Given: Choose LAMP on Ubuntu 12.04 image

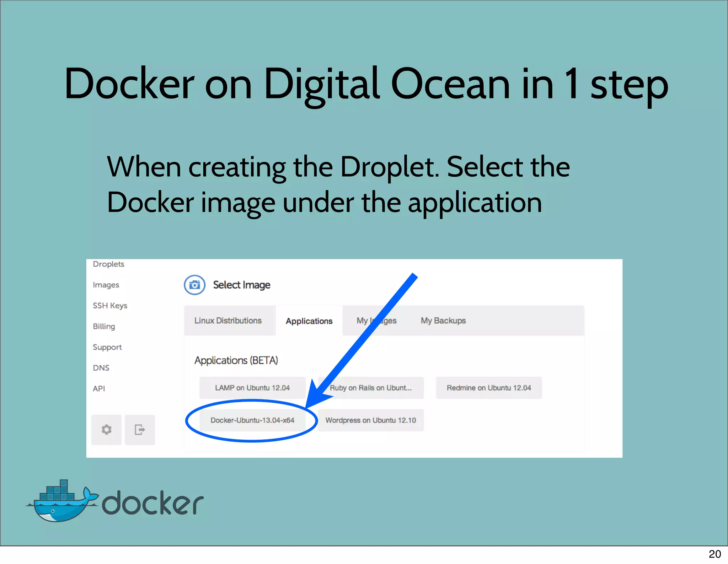Looking at the screenshot, I should click(x=252, y=388).
